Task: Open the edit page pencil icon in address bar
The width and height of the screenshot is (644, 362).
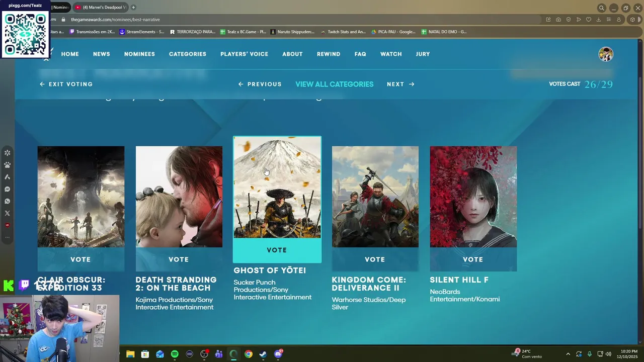Action: click(548, 20)
